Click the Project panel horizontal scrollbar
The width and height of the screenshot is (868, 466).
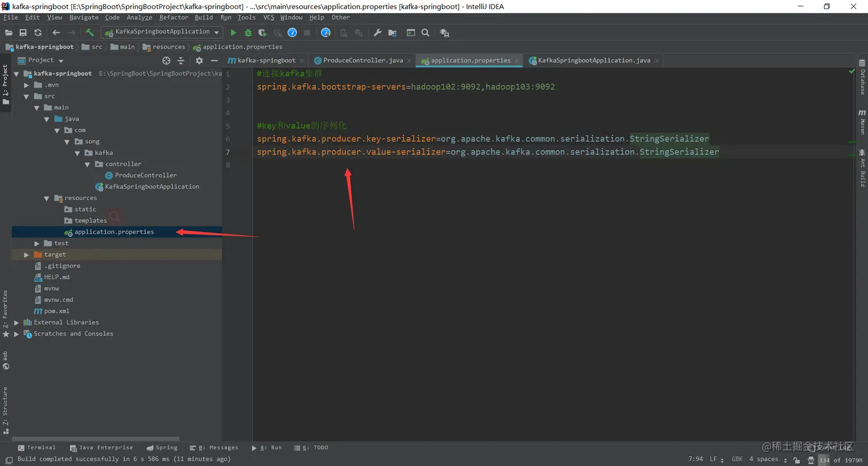96,439
